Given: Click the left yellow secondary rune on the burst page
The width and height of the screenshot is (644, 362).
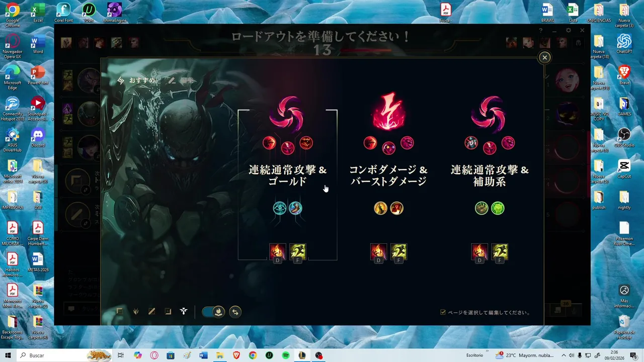Looking at the screenshot, I should coord(380,208).
